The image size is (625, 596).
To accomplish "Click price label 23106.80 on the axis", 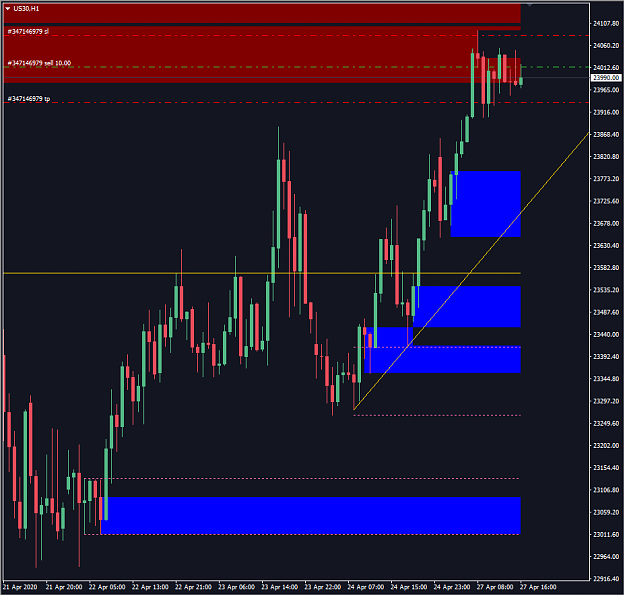I will tap(606, 490).
